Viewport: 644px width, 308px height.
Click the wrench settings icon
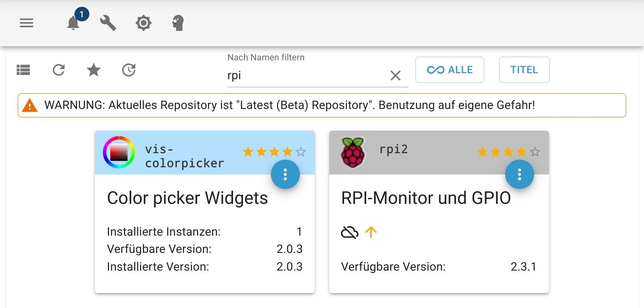tap(108, 23)
